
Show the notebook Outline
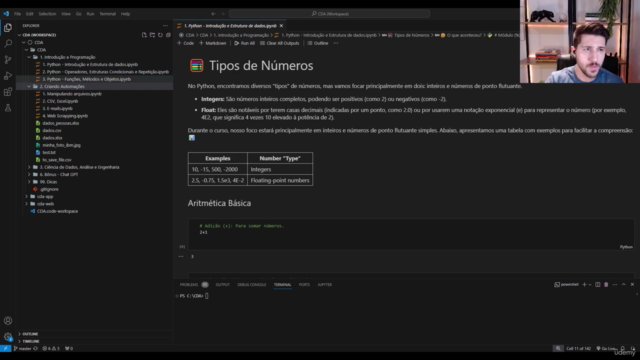pyautogui.click(x=318, y=43)
